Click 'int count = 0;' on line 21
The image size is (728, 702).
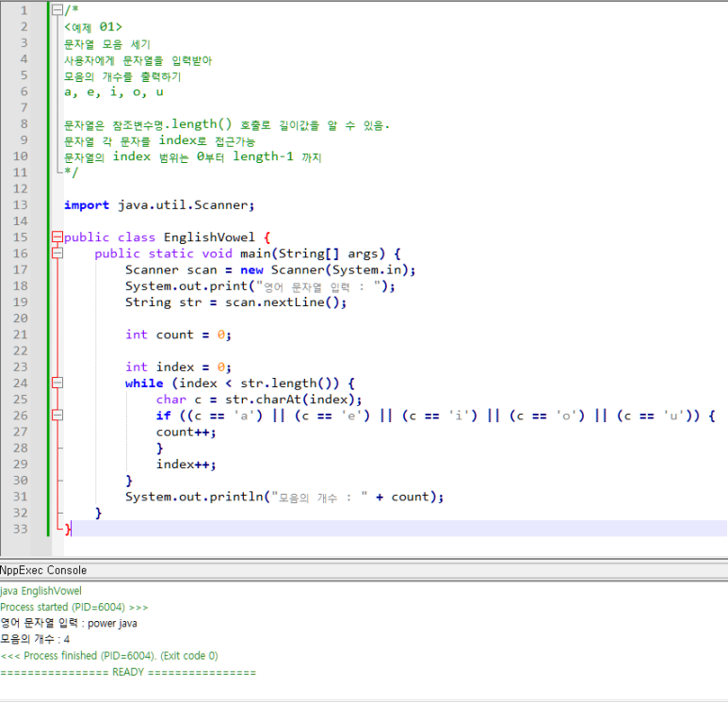click(178, 335)
